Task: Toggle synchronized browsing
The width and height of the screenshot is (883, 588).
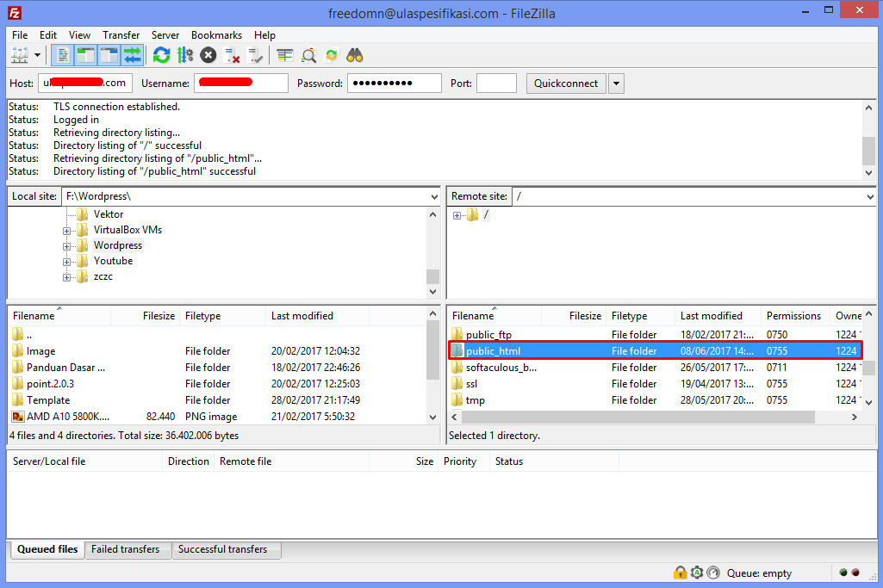Action: coord(332,55)
